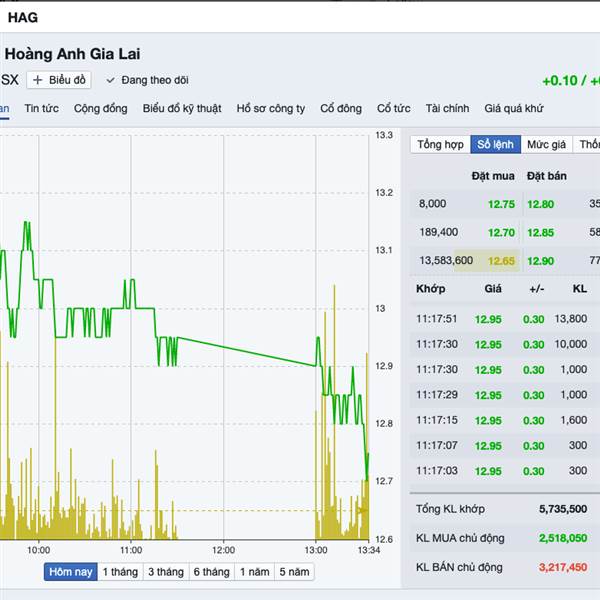The height and width of the screenshot is (600, 600).
Task: Click trade volume 1,600
Action: tap(574, 420)
